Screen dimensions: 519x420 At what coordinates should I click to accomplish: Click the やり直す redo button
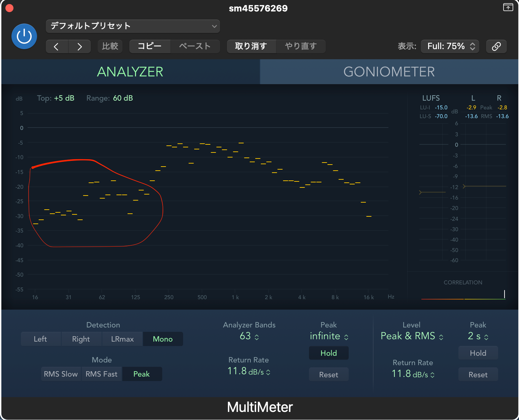tap(301, 46)
